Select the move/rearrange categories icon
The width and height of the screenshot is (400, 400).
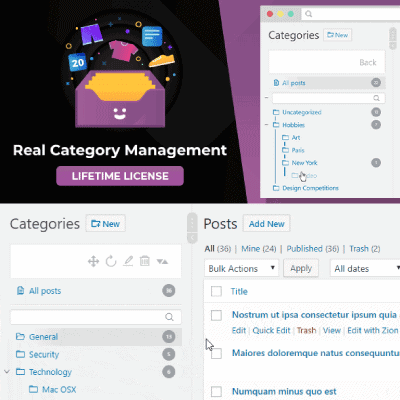[x=93, y=261]
